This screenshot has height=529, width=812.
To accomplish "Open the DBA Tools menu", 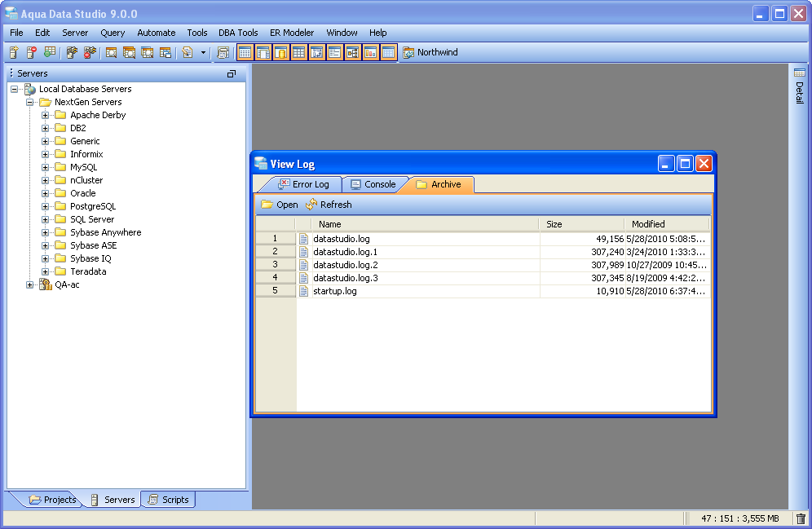I will pos(238,33).
